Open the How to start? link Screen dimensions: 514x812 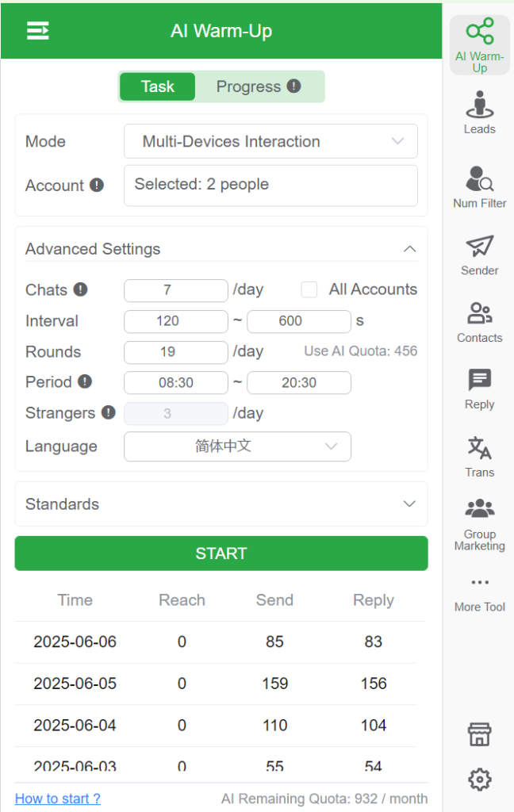[58, 798]
